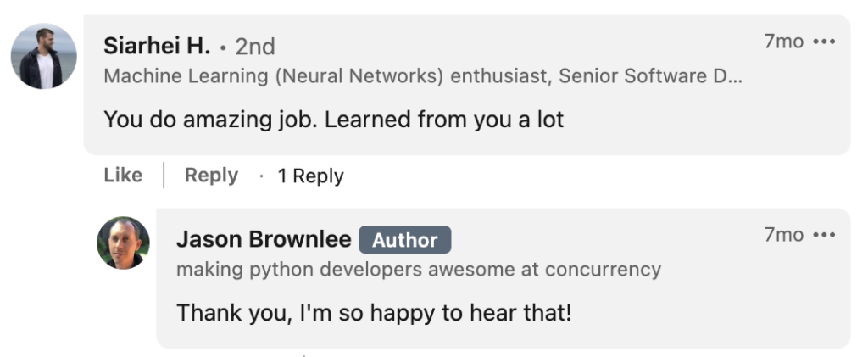868x357 pixels.
Task: Click Siarhei H.'s profile picture
Action: pyautogui.click(x=44, y=57)
